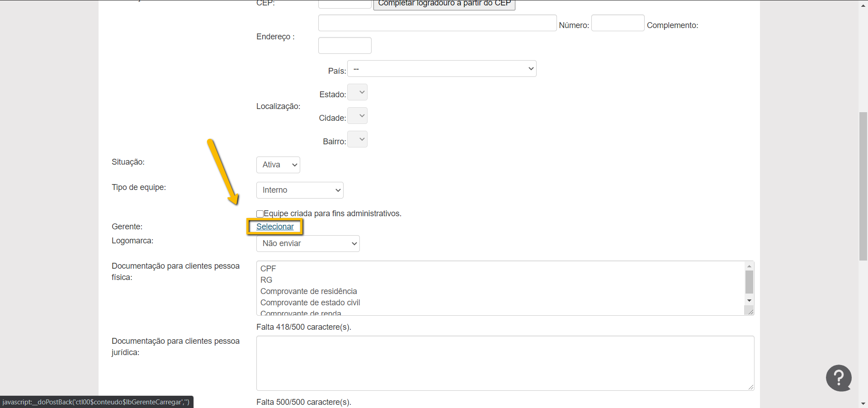
Task: Open the Cidade dropdown
Action: pos(357,116)
